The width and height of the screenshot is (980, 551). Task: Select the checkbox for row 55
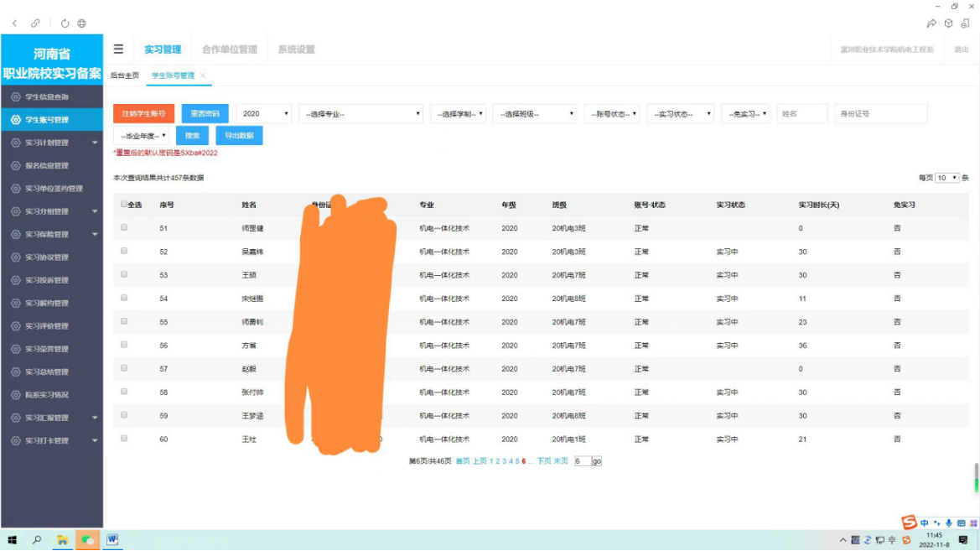(x=124, y=321)
